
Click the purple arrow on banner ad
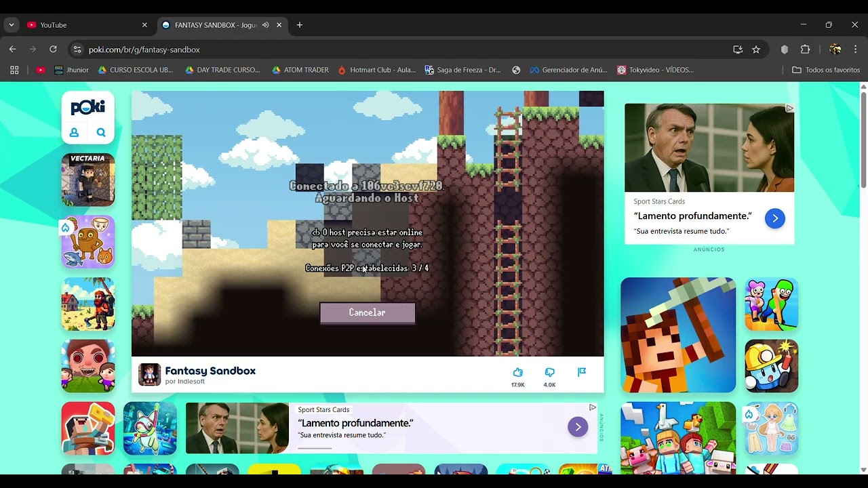tap(578, 427)
